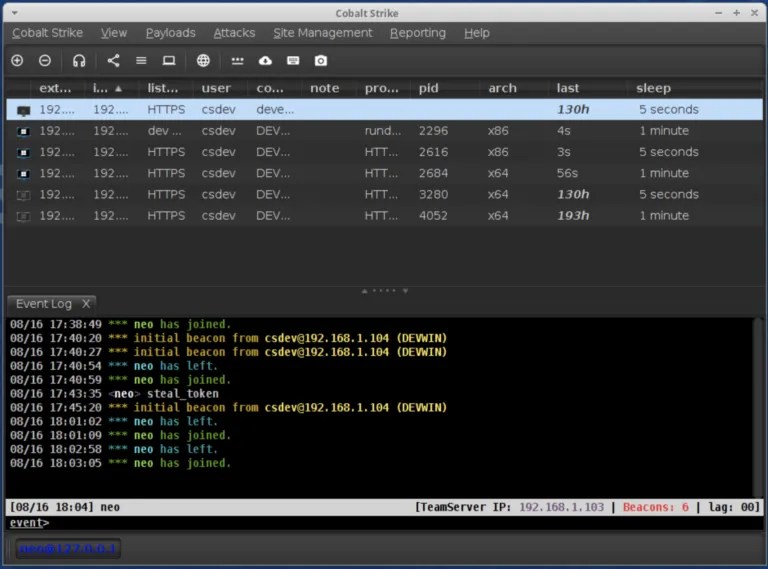The height and width of the screenshot is (569, 768).
Task: Open the Cobalt Strike menu
Action: [48, 33]
